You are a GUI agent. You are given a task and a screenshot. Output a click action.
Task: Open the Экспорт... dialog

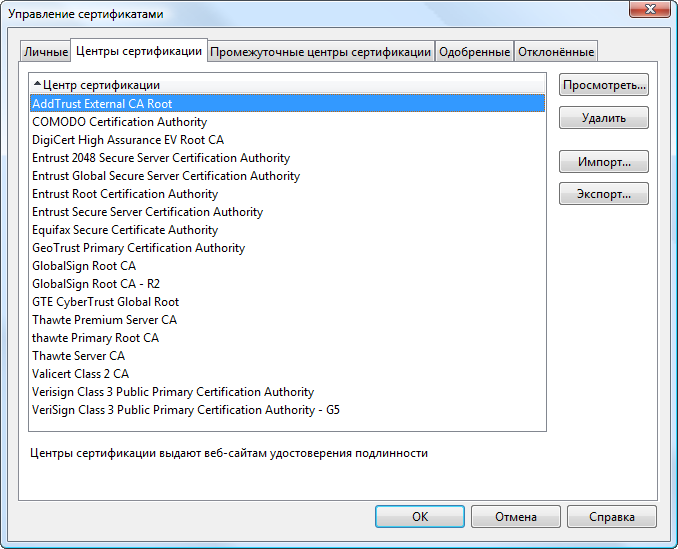[x=604, y=194]
